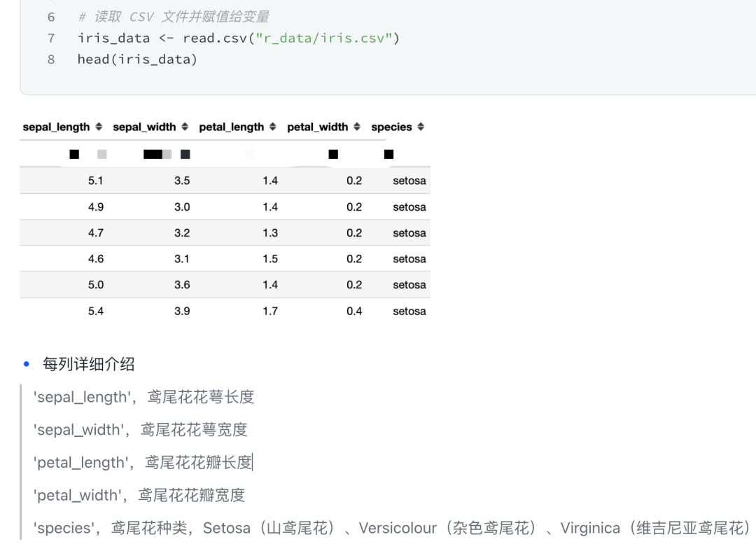Click the 5.0 sepal_length value
Image resolution: width=756 pixels, height=551 pixels.
95,285
